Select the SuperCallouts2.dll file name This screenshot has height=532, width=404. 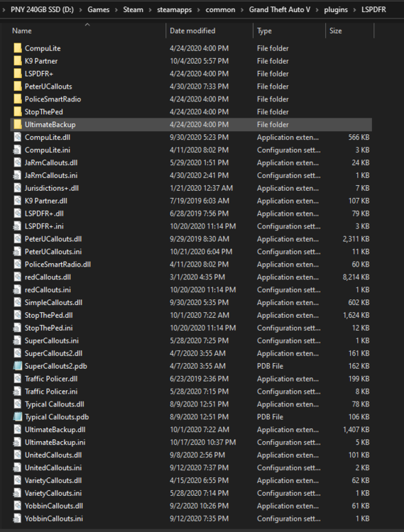pos(53,353)
